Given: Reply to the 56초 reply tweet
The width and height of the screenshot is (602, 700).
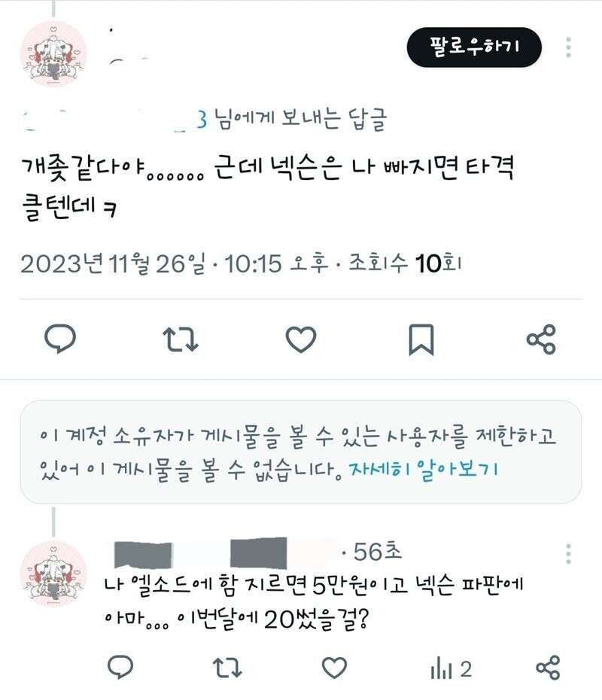Looking at the screenshot, I should [x=120, y=667].
